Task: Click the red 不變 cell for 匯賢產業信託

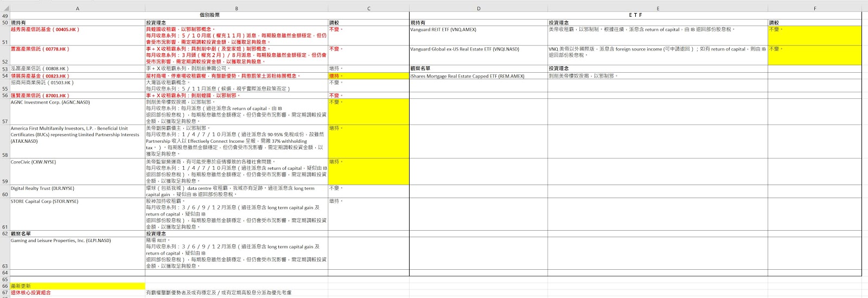Action: pos(368,96)
